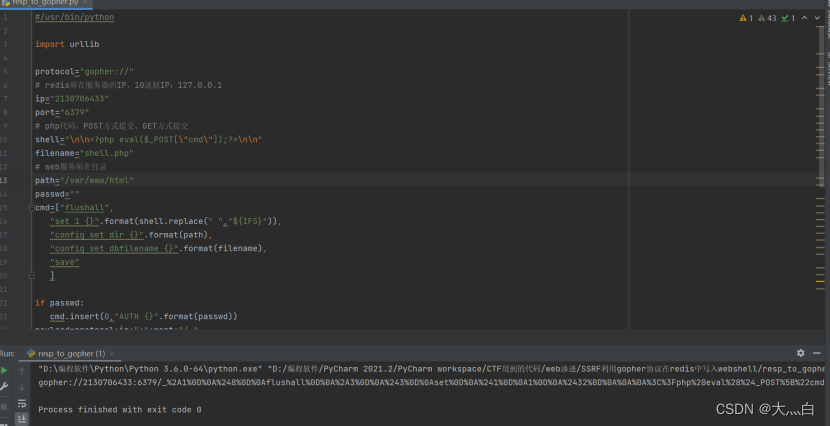Screen dimensions: 830x426
Task: Click green typo count indicator
Action: point(788,18)
